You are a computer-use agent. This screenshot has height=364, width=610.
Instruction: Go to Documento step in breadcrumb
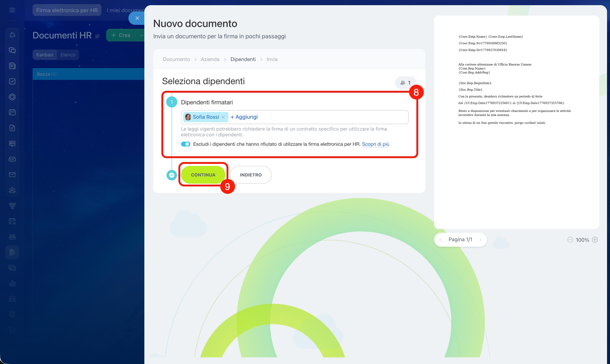pyautogui.click(x=176, y=59)
